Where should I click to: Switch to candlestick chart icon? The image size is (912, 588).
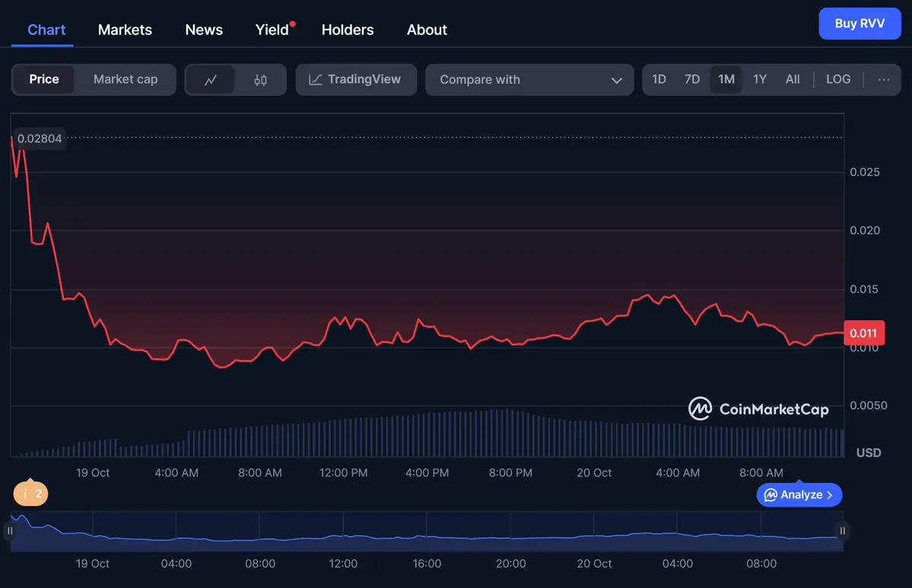point(260,80)
